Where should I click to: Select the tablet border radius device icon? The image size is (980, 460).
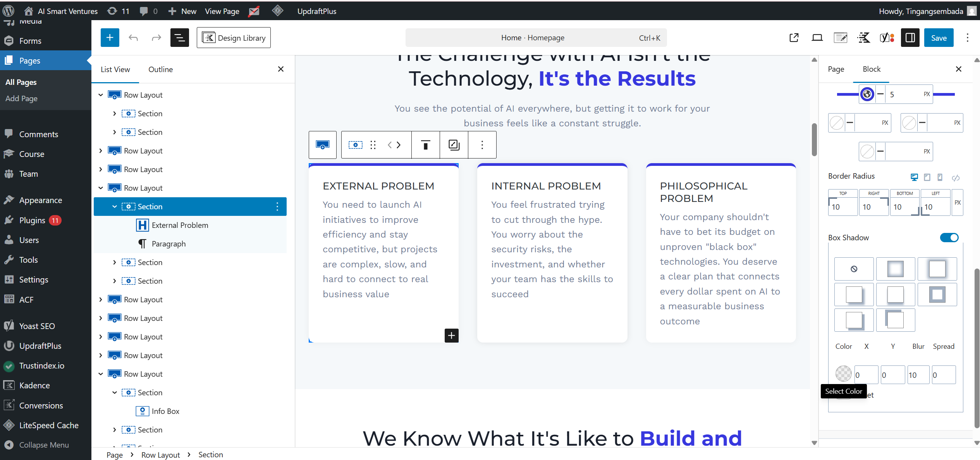point(927,177)
